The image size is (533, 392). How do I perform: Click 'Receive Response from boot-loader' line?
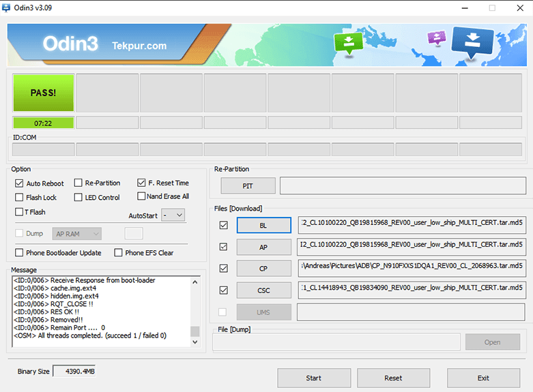[85, 280]
